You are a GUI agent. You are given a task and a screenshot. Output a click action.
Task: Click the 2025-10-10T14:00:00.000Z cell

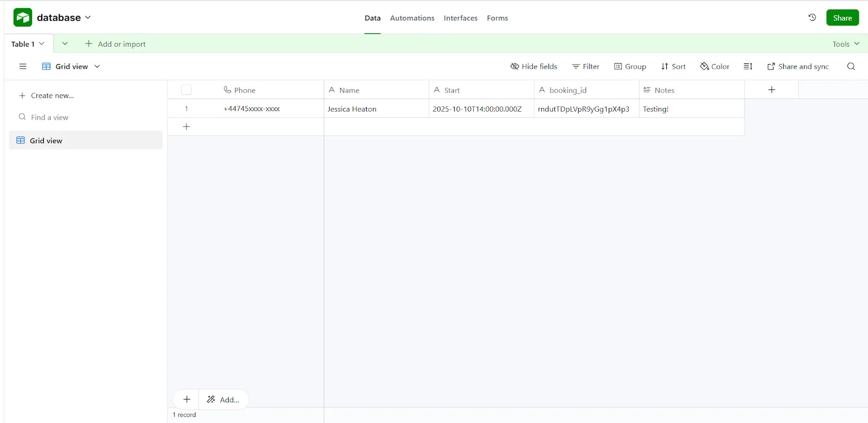[x=482, y=108]
